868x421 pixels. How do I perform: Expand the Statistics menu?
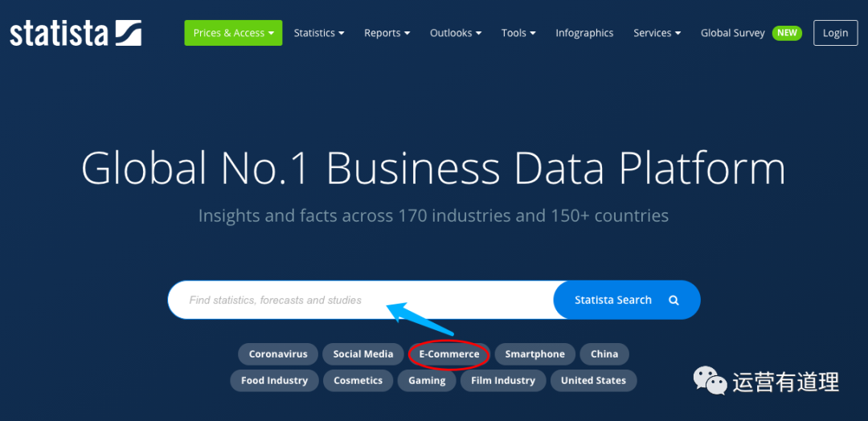click(x=319, y=33)
